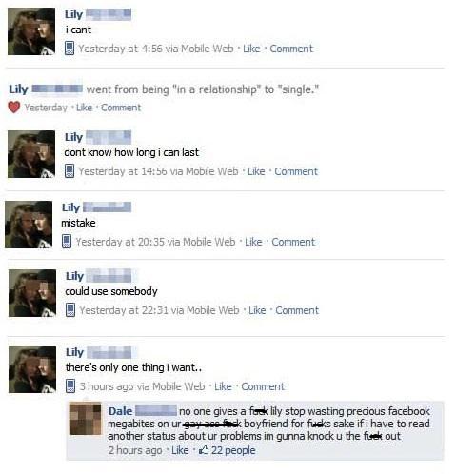Open Dale's profile from comment name
This screenshot has height=474, width=476.
click(x=120, y=411)
